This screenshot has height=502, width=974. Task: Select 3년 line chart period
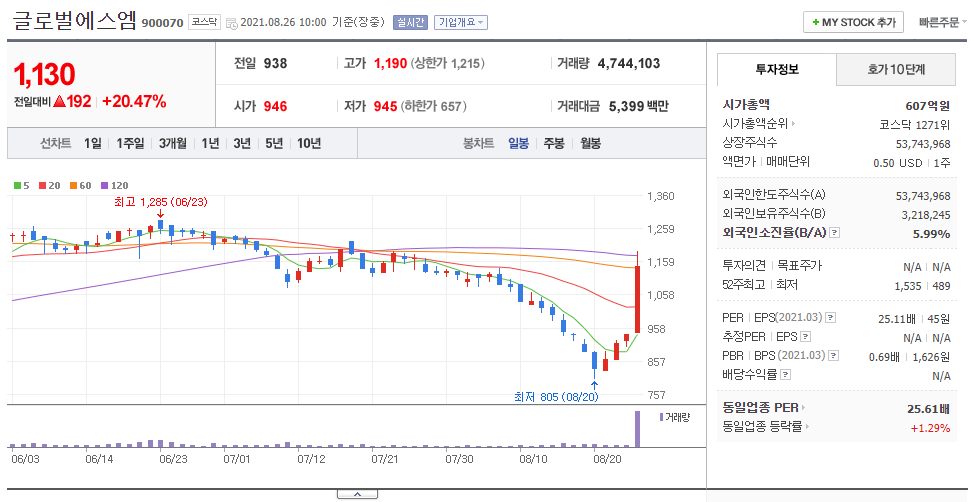[242, 144]
